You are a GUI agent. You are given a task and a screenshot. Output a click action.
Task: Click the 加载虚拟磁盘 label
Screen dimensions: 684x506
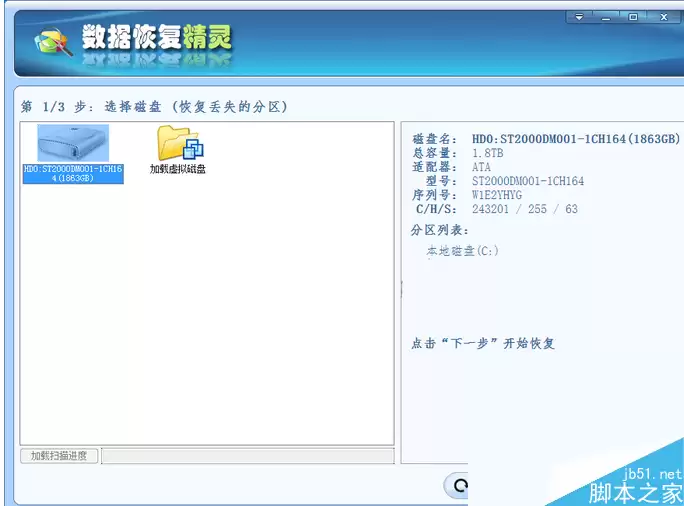tap(178, 169)
